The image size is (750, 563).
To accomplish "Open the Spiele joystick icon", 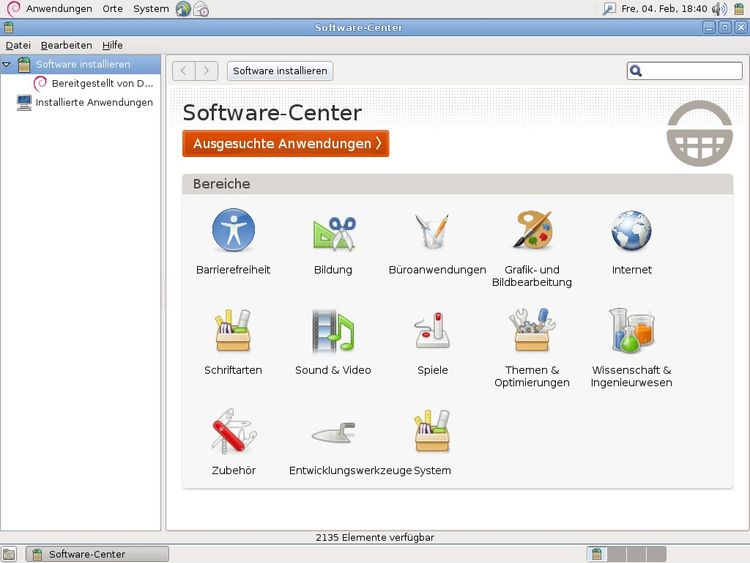I will (433, 331).
